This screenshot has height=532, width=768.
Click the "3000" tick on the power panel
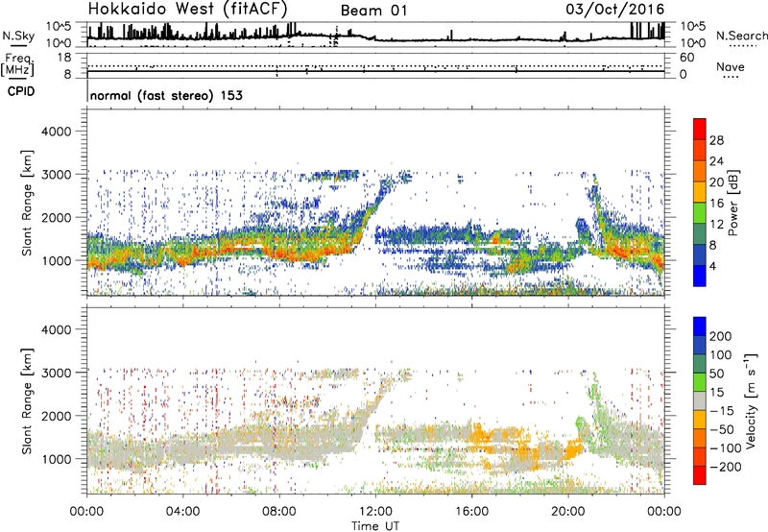click(57, 175)
